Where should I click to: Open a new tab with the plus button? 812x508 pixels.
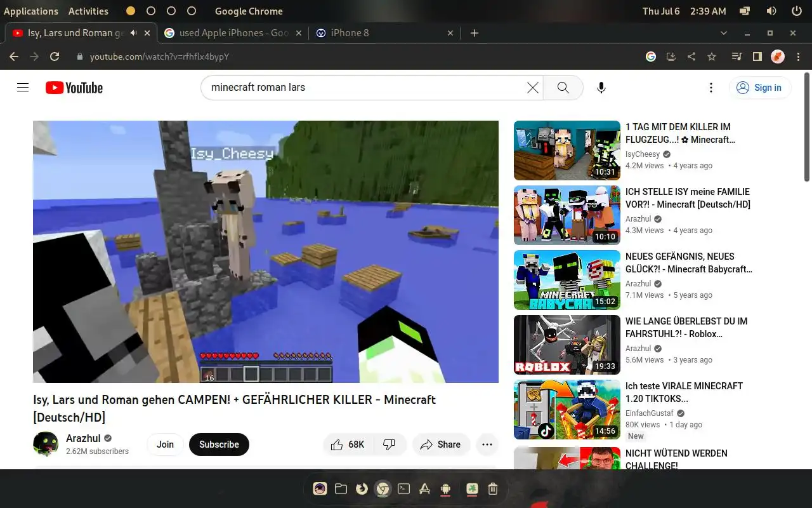click(x=474, y=33)
